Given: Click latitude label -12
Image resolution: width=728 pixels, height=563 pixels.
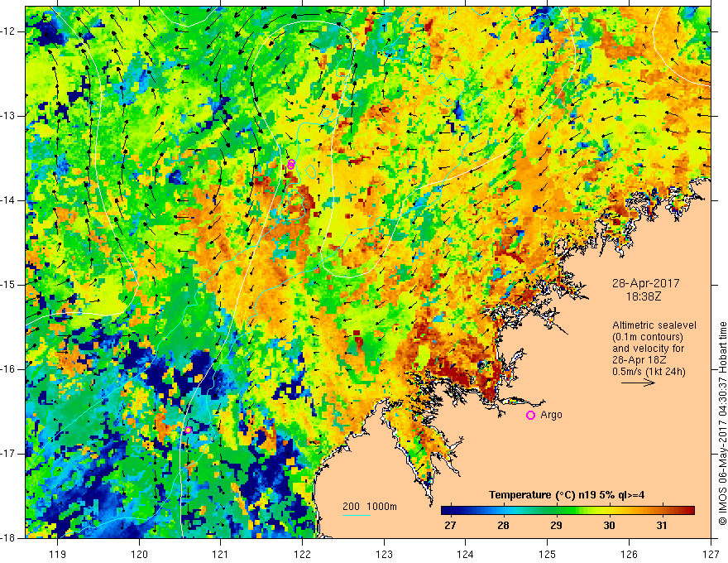Looking at the screenshot, I should [x=8, y=31].
